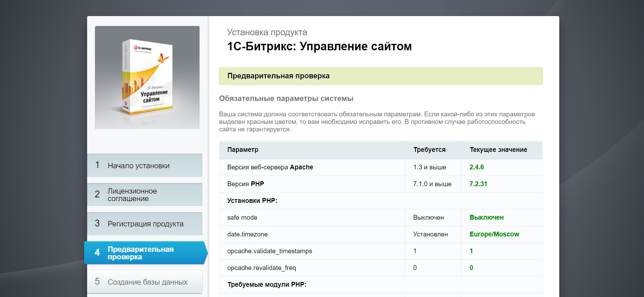Click the Установка продукта subtitle
The image size is (644, 297).
click(x=267, y=32)
